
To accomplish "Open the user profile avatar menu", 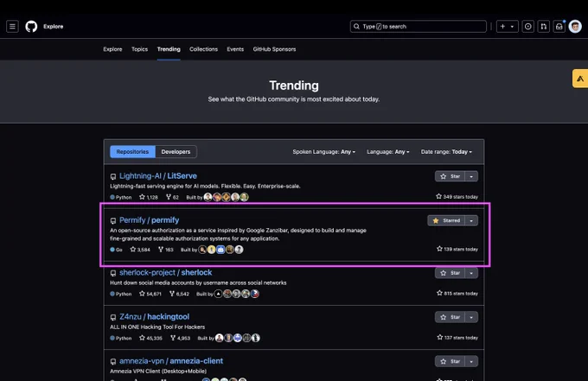I will 575,27.
